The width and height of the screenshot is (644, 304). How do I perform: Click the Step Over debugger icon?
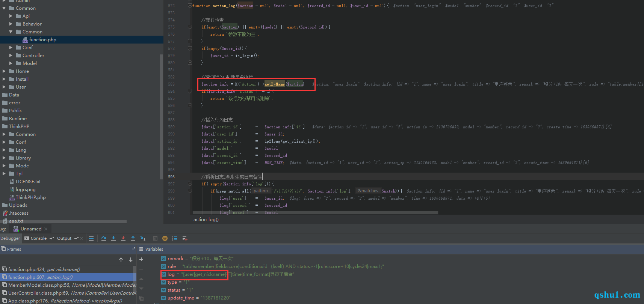point(104,238)
